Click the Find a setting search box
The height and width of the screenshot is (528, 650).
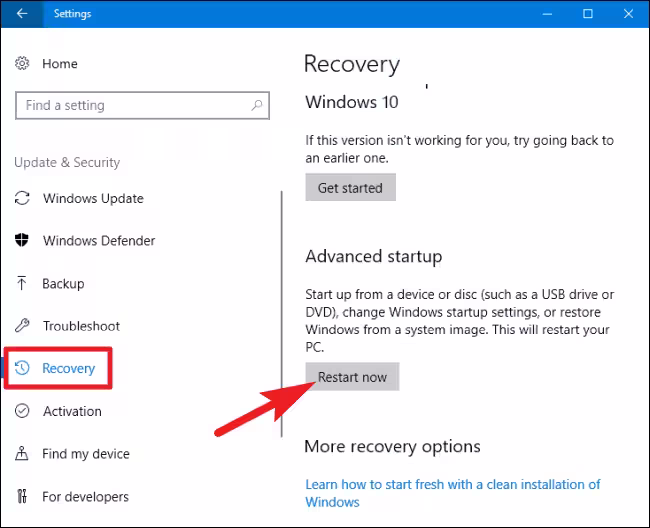click(x=142, y=106)
